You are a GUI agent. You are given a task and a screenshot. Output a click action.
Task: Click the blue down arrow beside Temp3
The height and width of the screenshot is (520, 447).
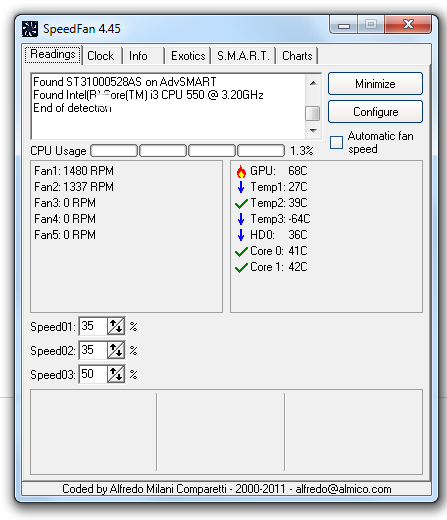[x=241, y=219]
